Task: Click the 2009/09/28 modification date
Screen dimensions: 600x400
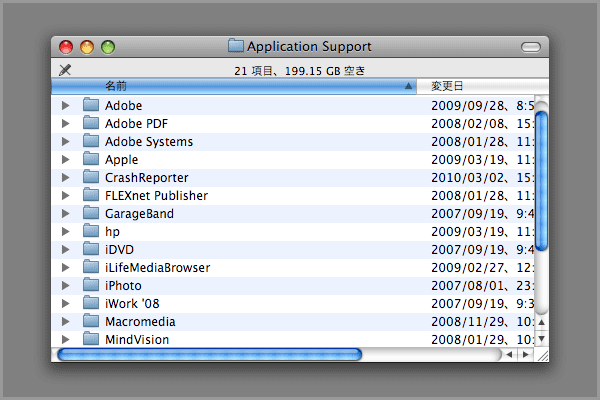Action: pos(483,105)
